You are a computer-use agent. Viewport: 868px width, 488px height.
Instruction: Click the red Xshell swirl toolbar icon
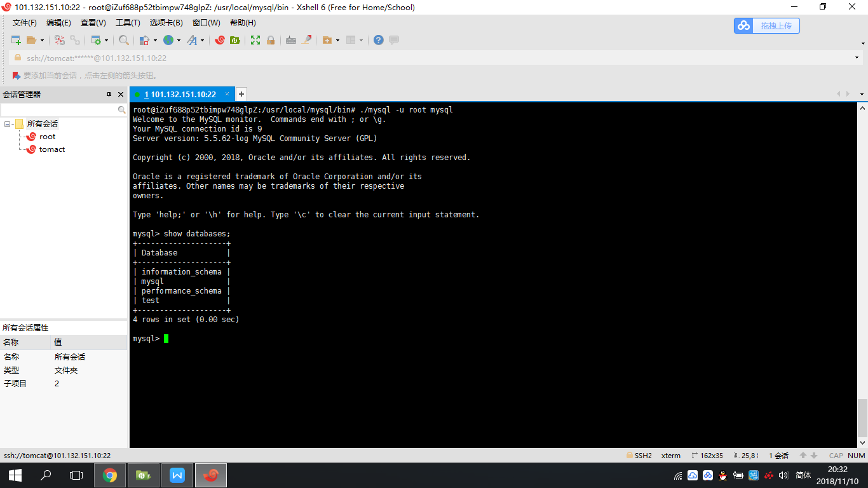[220, 40]
